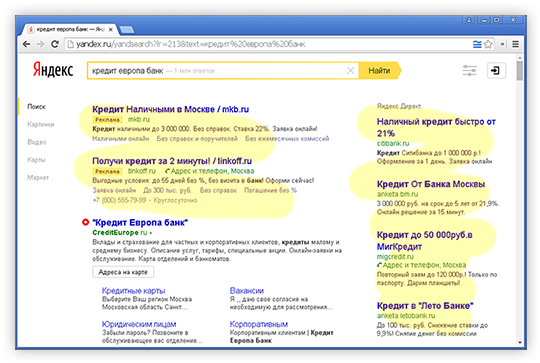
Task: Click the browser back arrow
Action: (x=26, y=44)
